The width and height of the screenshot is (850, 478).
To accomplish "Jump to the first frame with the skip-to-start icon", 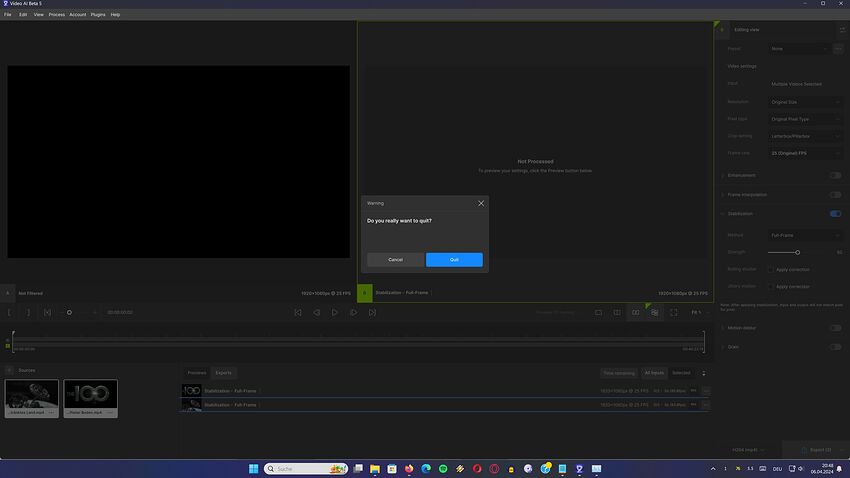I will tap(298, 312).
